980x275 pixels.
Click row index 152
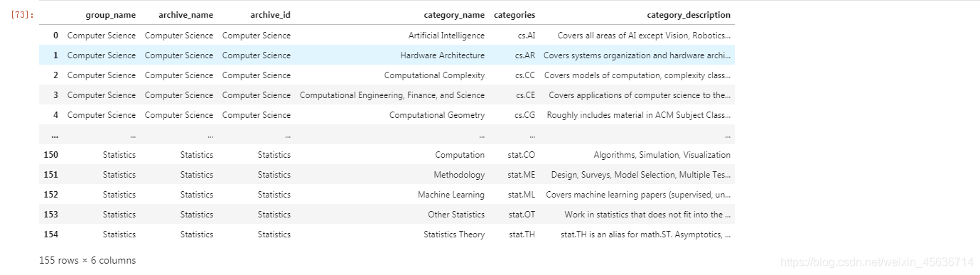(x=51, y=195)
